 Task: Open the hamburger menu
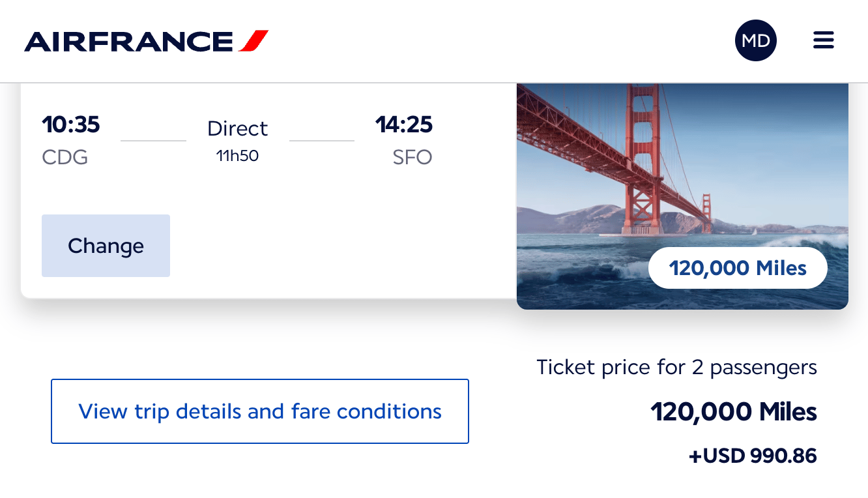[x=824, y=40]
